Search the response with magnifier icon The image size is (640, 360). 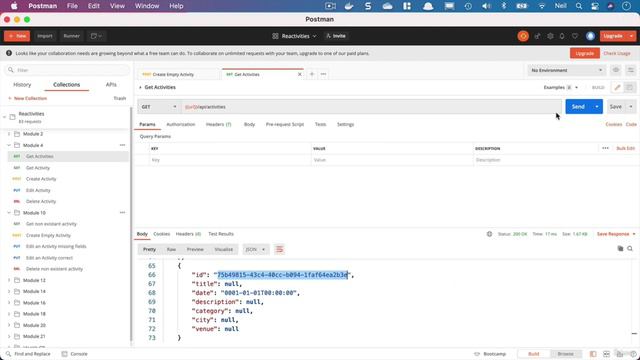[630, 249]
